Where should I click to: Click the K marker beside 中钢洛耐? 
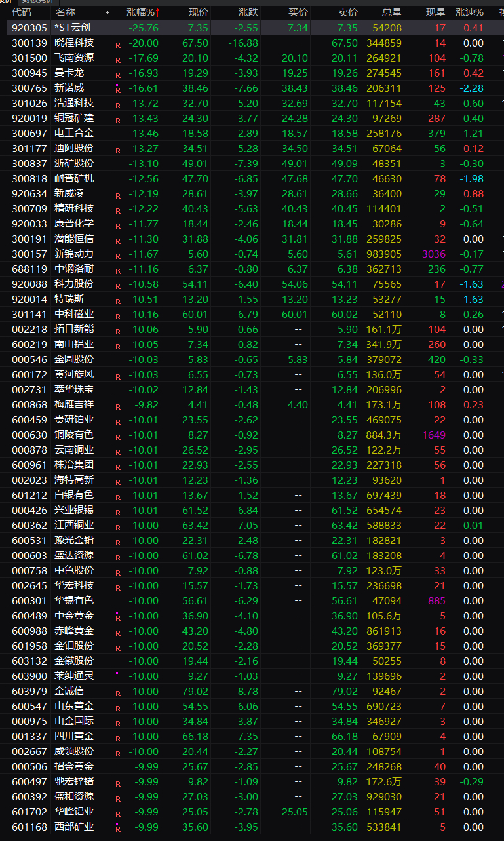(118, 271)
